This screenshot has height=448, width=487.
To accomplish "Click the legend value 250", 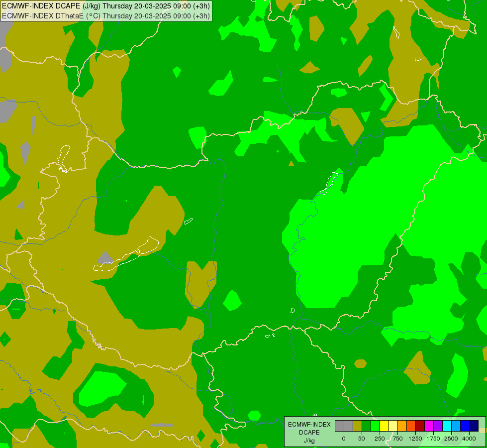I will click(380, 439).
